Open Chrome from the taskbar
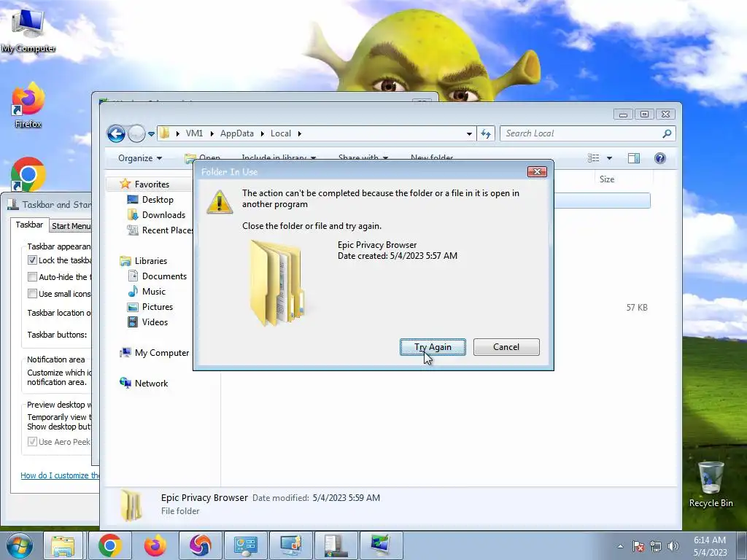 tap(110, 545)
